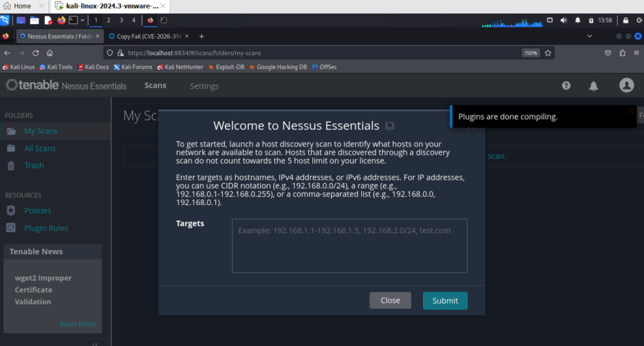Open the Firefox hamburger menu

coord(636,53)
